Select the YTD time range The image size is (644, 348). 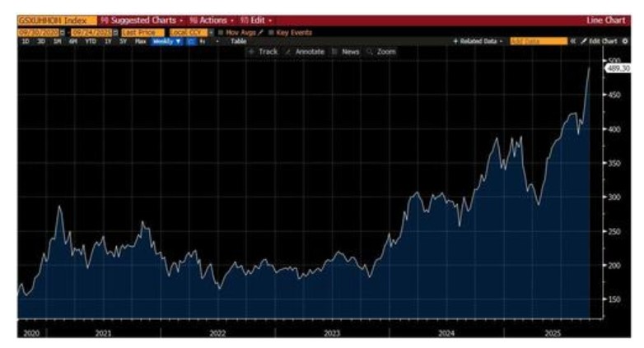[x=91, y=41]
